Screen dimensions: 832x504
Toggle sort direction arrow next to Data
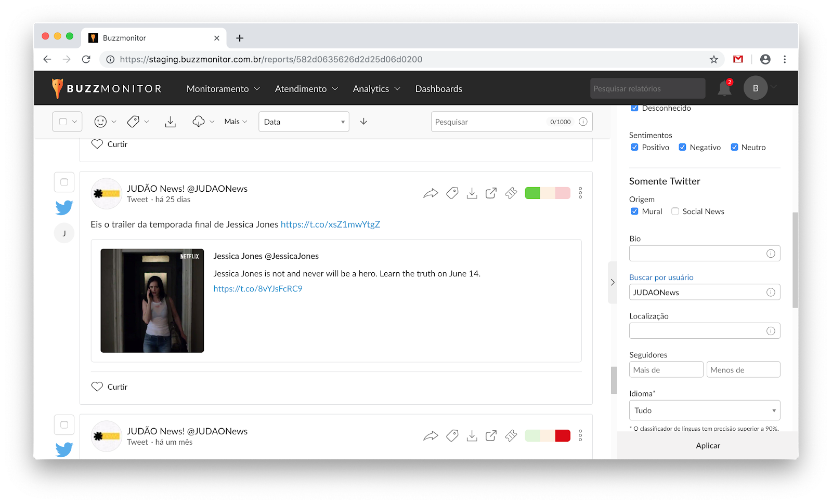coord(363,122)
